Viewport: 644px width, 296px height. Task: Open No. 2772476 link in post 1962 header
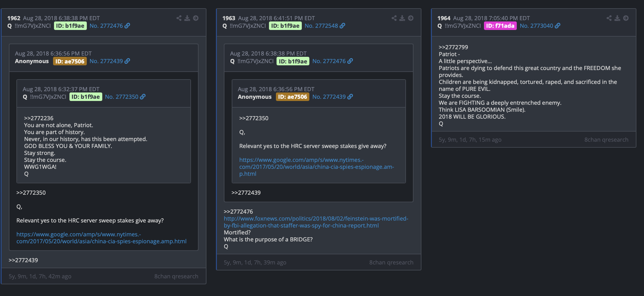pyautogui.click(x=106, y=26)
